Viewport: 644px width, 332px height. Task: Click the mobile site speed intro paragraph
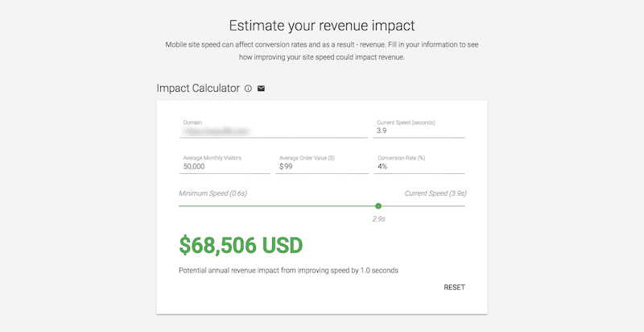tap(322, 51)
